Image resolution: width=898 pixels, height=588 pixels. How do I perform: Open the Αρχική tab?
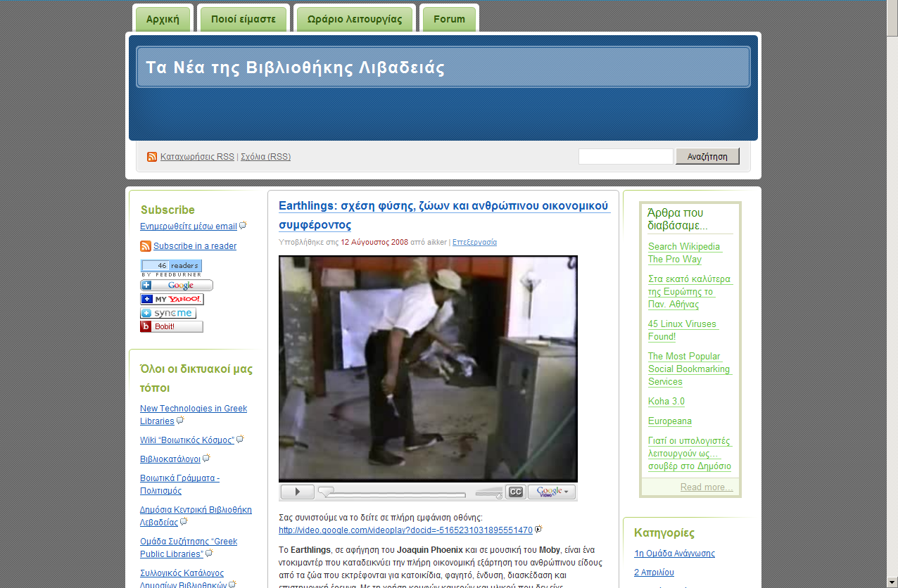point(163,19)
